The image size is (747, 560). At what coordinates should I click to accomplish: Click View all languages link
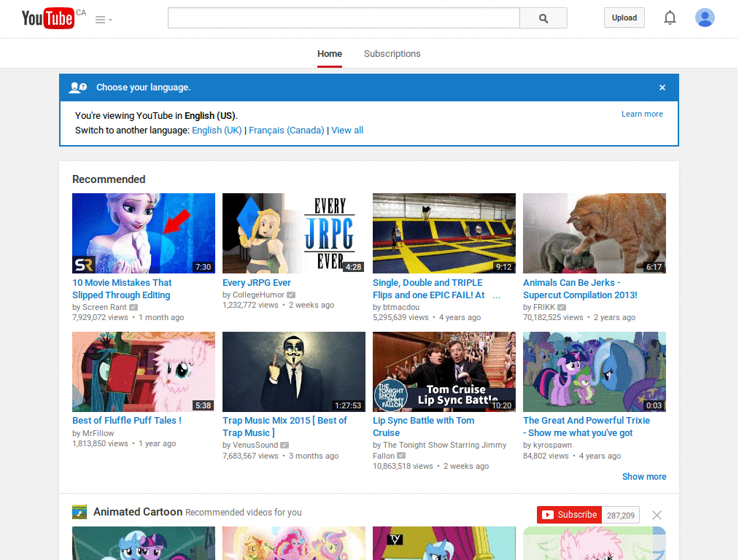(x=347, y=131)
